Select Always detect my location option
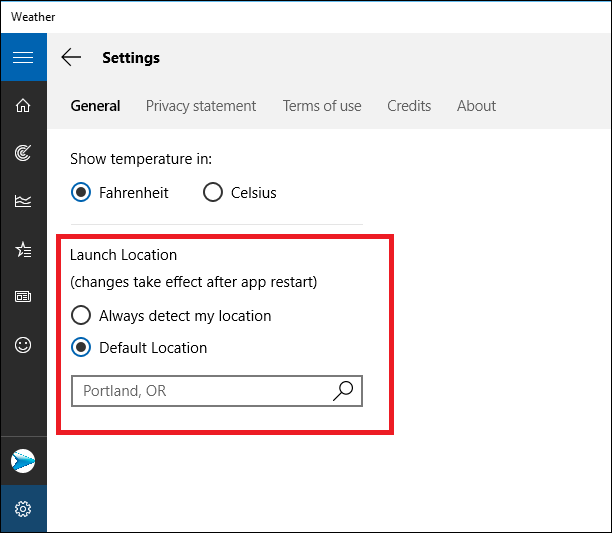Viewport: 612px width, 533px height. pyautogui.click(x=81, y=315)
